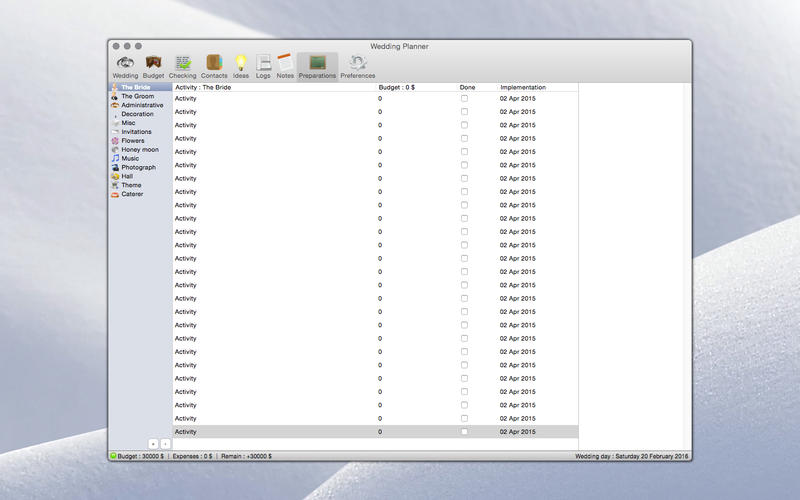
Task: Open the Wedding rings toolbar icon
Action: point(125,63)
